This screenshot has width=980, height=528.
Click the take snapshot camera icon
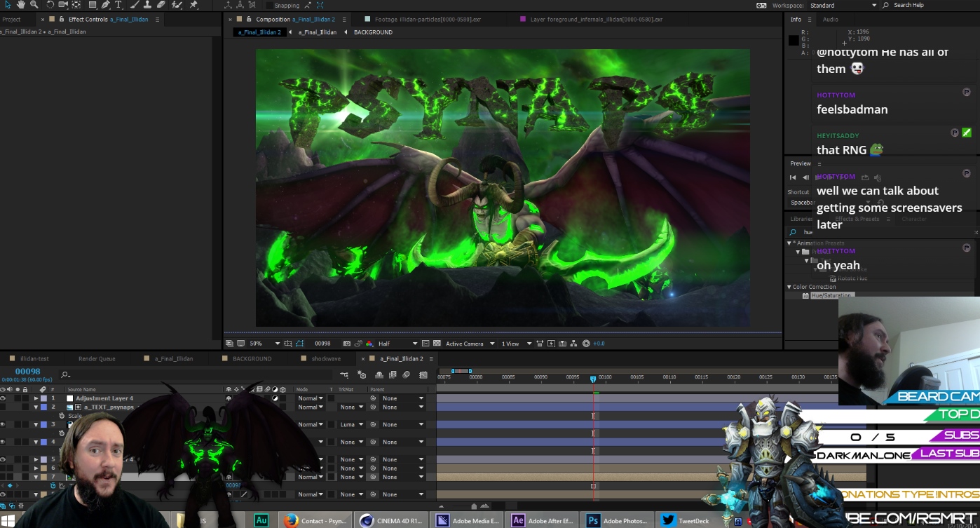point(347,344)
